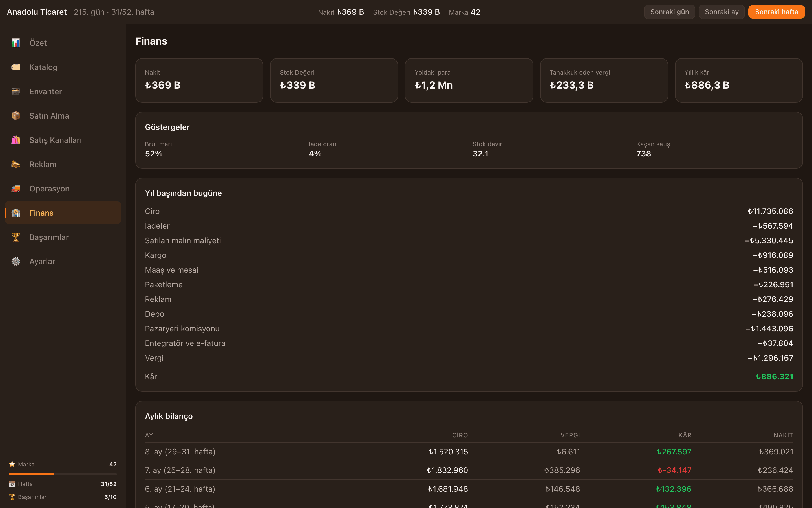Click the Yıllık kâr ₺886,3 B card
The width and height of the screenshot is (812, 508).
point(739,80)
